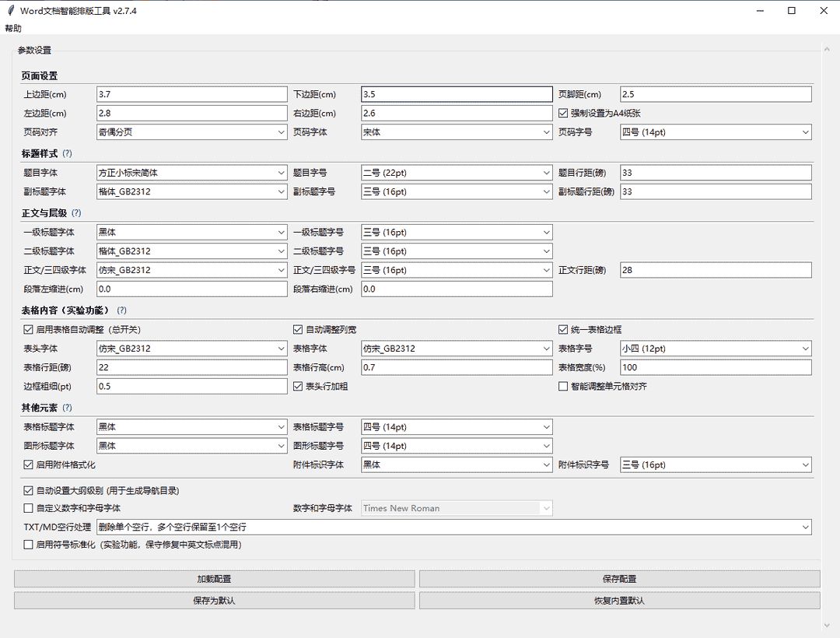
Task: Expand 题目字号 dropdown showing 二号 (22pt)
Action: click(x=457, y=173)
